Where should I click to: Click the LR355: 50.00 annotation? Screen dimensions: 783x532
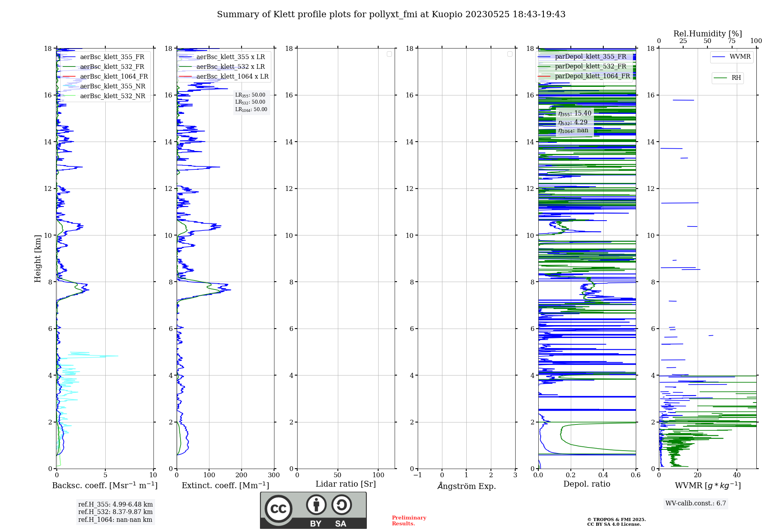[250, 95]
